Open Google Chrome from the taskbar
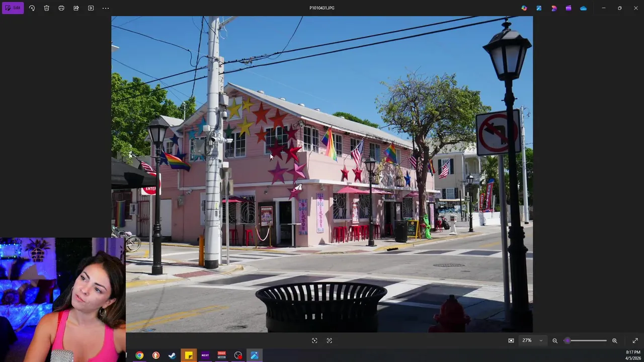This screenshot has width=644, height=362. (139, 355)
